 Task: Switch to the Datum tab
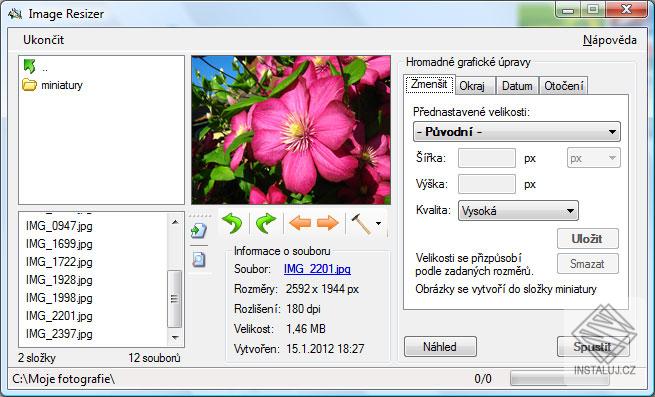[x=517, y=86]
